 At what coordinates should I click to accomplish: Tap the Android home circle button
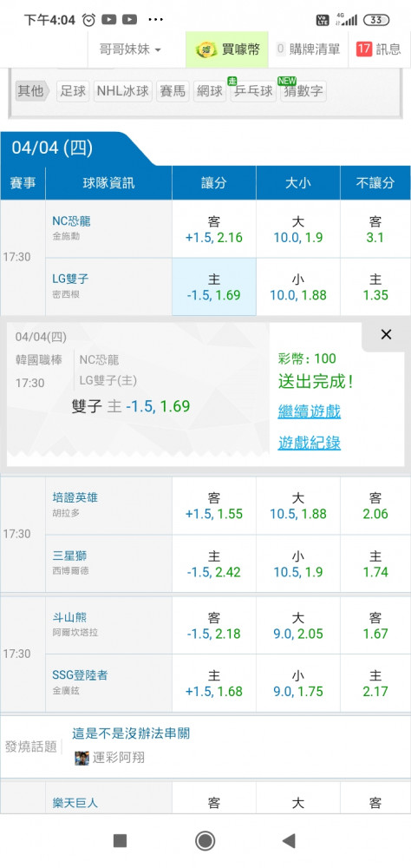pos(205,841)
